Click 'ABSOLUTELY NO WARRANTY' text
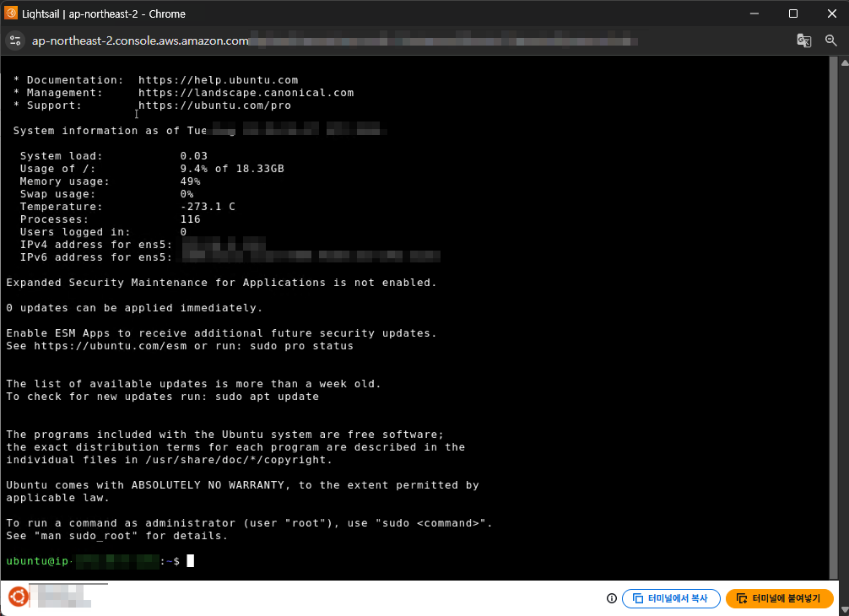The image size is (849, 616). point(208,485)
